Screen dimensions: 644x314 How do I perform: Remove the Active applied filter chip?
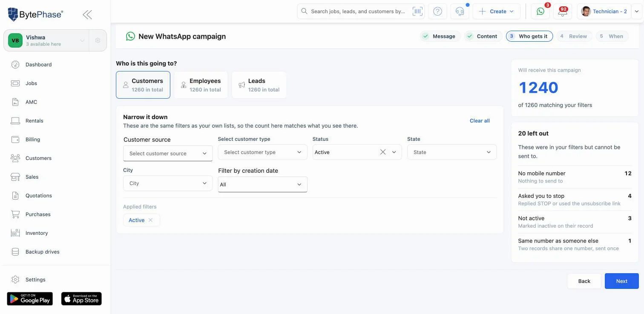pyautogui.click(x=150, y=220)
